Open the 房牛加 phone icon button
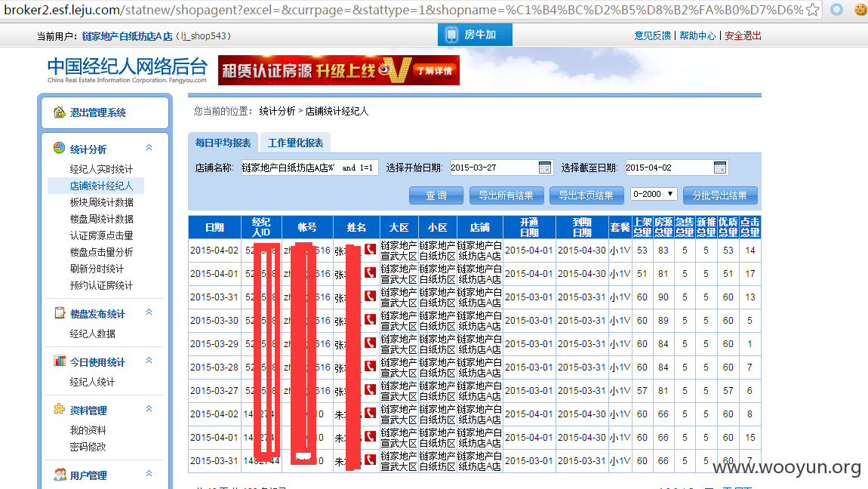This screenshot has width=868, height=489. [475, 35]
